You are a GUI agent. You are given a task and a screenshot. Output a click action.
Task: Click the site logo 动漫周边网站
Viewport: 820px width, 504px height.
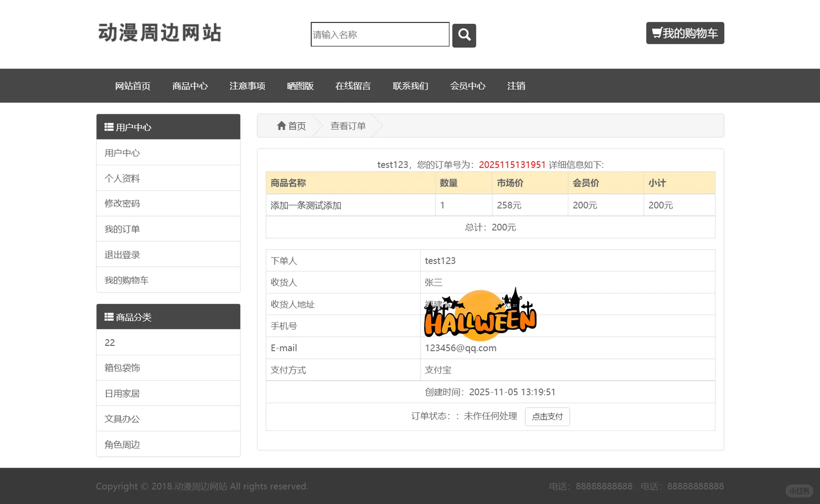point(160,33)
